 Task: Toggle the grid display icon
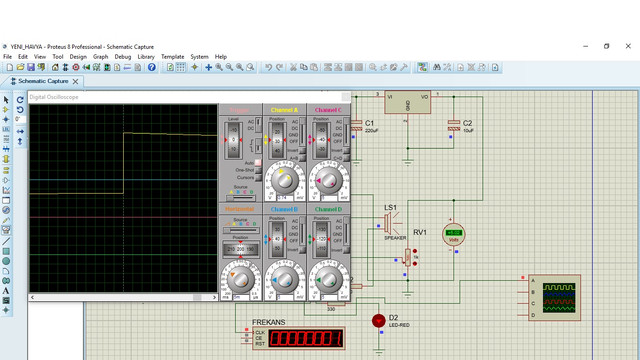(x=180, y=67)
